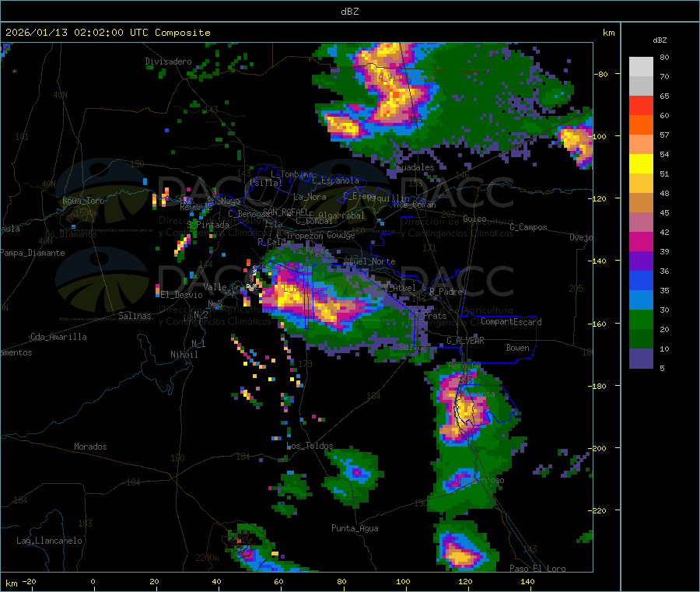Click the Agua_Toro map label
Viewport: 700px width, 592px height.
pyautogui.click(x=83, y=201)
